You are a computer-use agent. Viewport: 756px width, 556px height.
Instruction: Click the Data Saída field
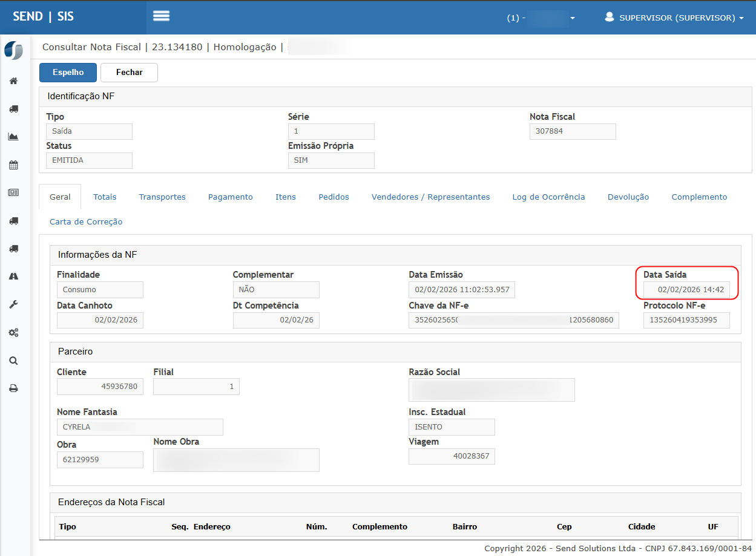tap(686, 290)
